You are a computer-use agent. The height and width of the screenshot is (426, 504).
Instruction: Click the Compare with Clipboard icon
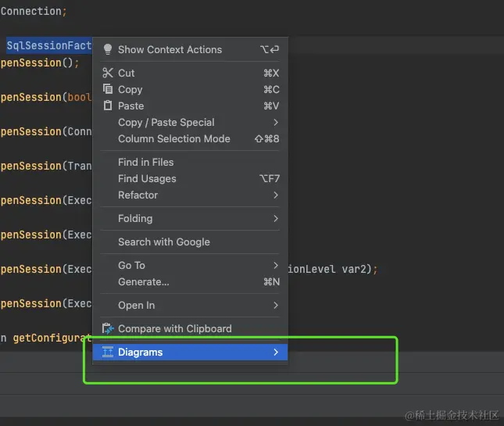(x=108, y=328)
